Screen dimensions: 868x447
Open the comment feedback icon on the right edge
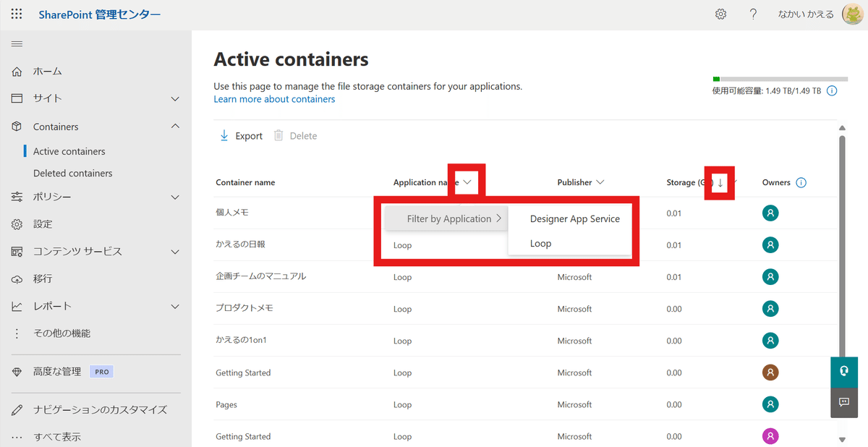(843, 403)
